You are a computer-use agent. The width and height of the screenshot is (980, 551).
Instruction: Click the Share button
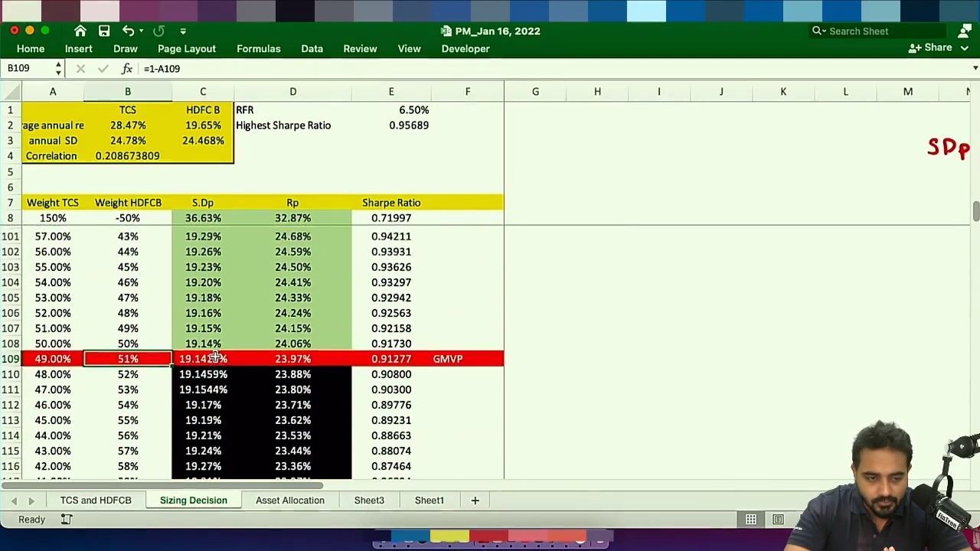(930, 47)
